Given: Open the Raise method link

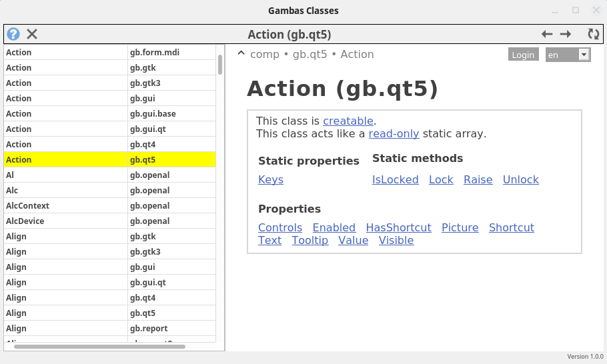Looking at the screenshot, I should [x=478, y=180].
